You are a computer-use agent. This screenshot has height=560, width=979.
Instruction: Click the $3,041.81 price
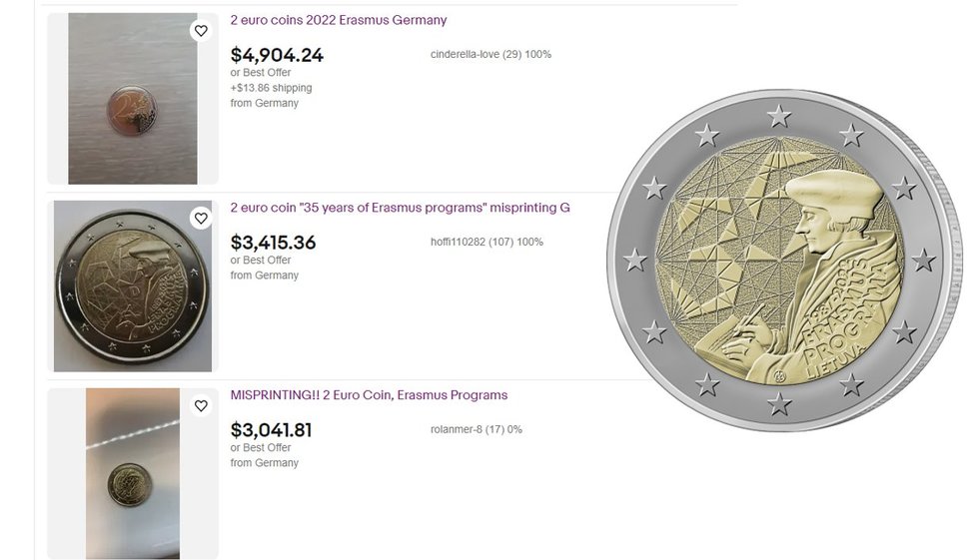click(x=271, y=430)
